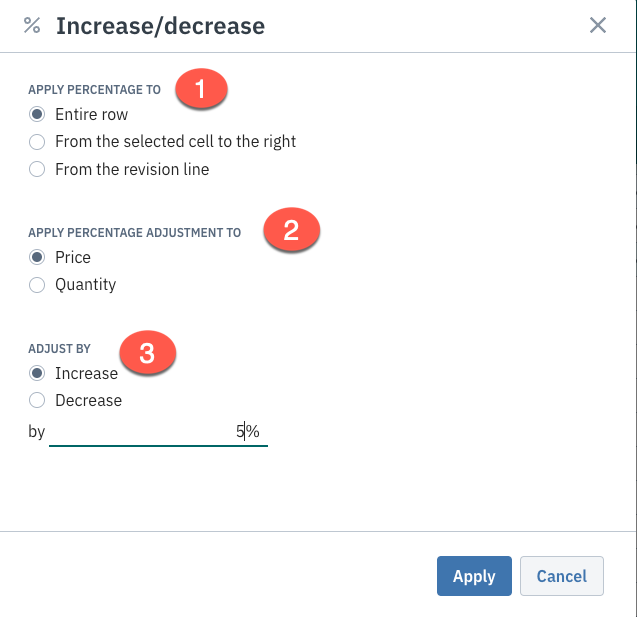Focus the percentage value input field
Viewport: 637px width, 617px height.
coord(158,432)
